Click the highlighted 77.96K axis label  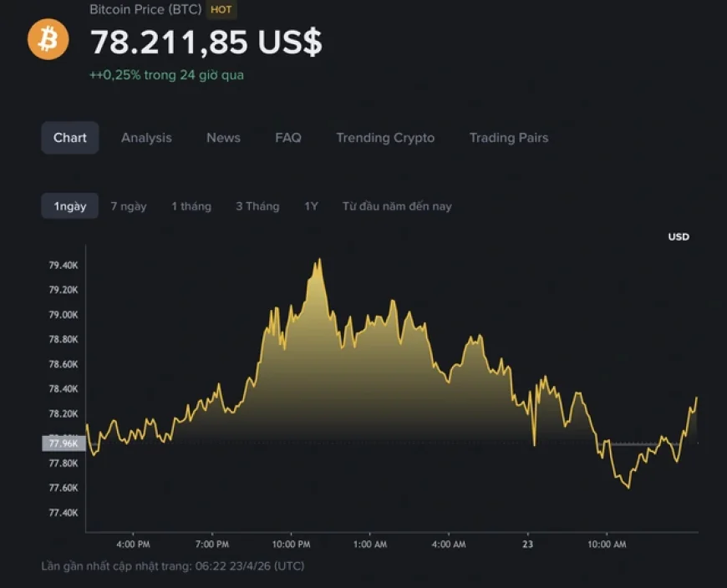[63, 444]
